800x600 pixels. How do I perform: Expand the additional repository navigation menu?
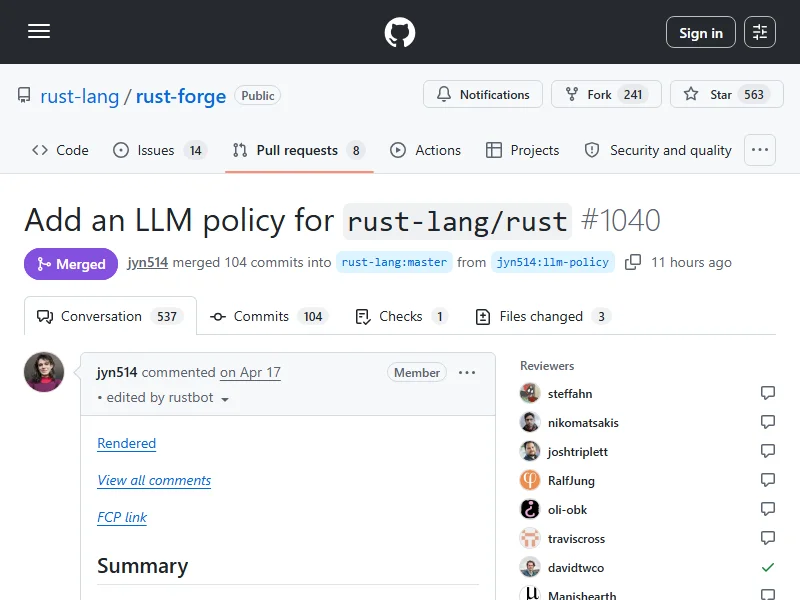tap(760, 150)
